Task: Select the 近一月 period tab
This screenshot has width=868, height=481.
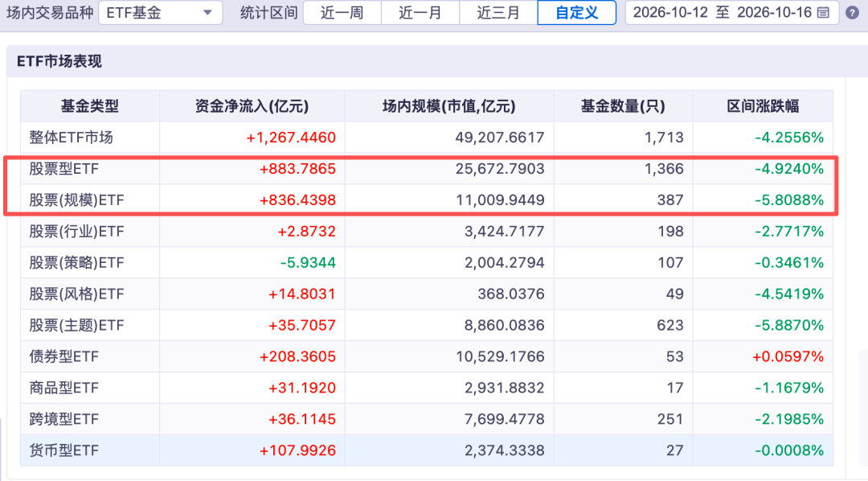Action: point(420,12)
